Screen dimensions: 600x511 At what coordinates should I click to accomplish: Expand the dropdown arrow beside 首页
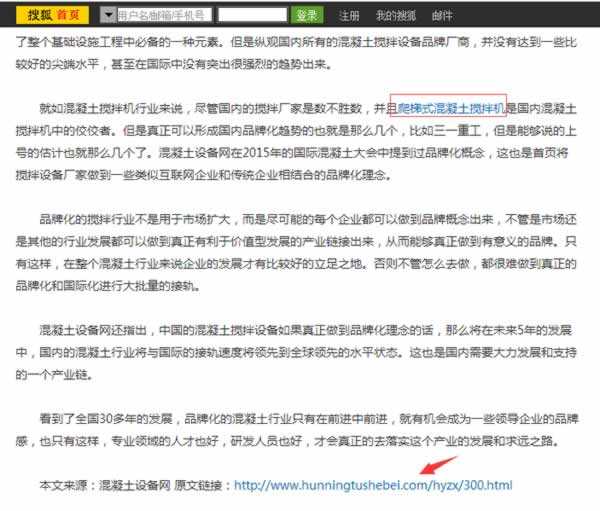108,15
